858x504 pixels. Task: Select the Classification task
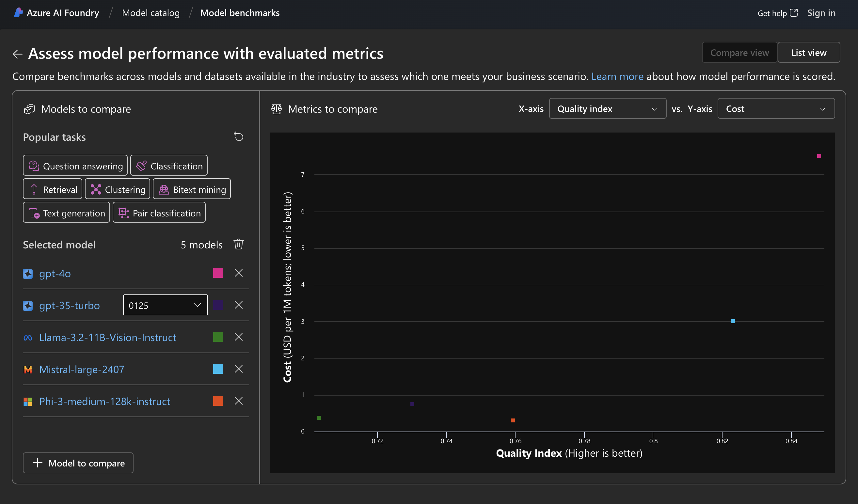[169, 165]
